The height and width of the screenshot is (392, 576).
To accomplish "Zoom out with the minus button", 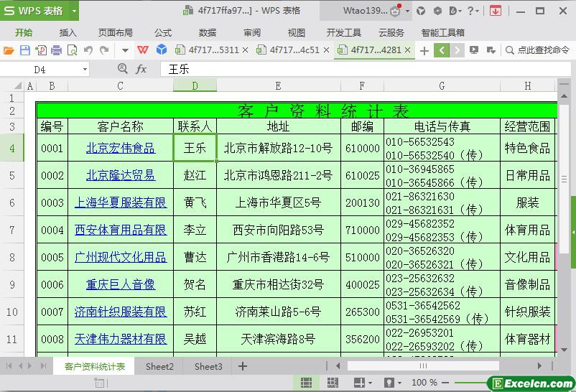I will pos(445,383).
